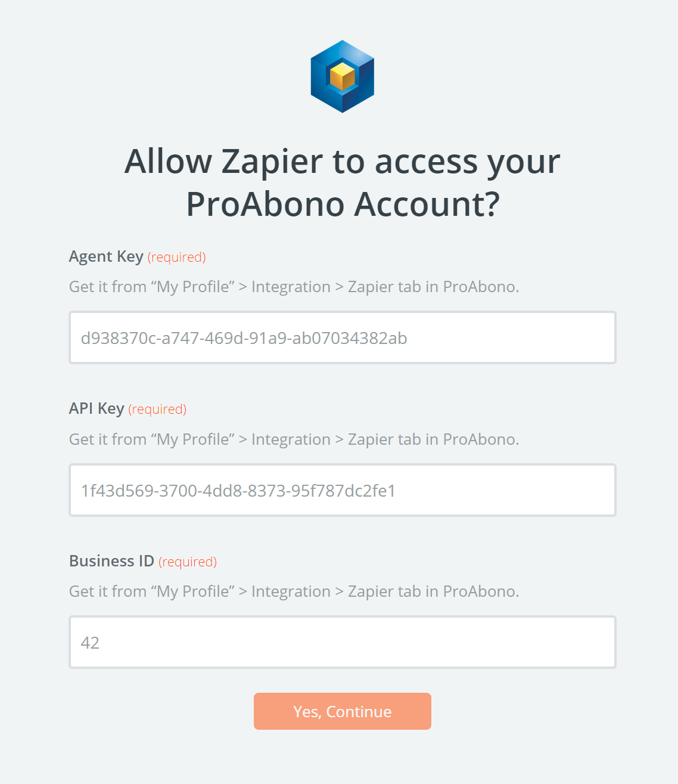Viewport: 678px width, 784px height.
Task: Click 'Integration' in the API Key hint
Action: (291, 439)
